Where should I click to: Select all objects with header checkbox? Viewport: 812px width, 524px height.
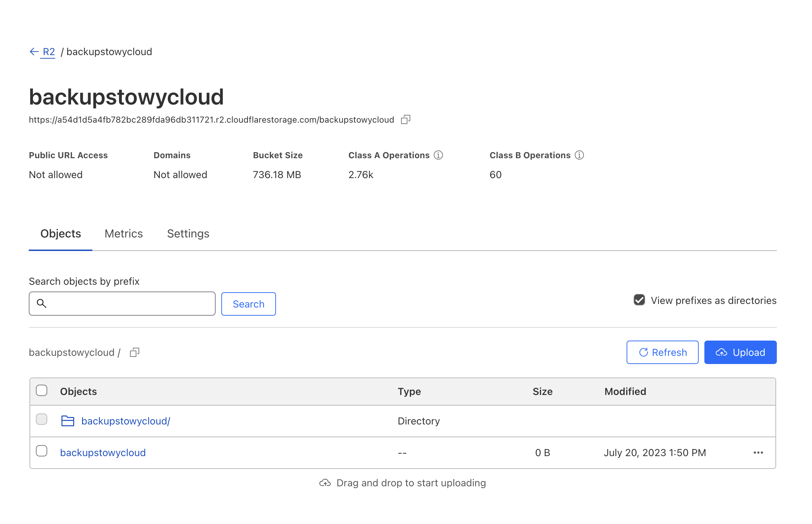42,390
